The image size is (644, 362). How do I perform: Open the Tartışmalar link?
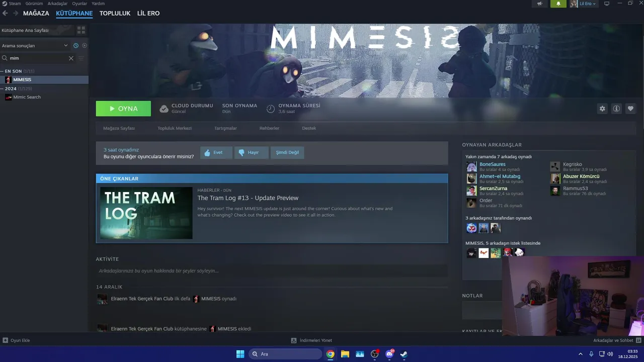[225, 128]
